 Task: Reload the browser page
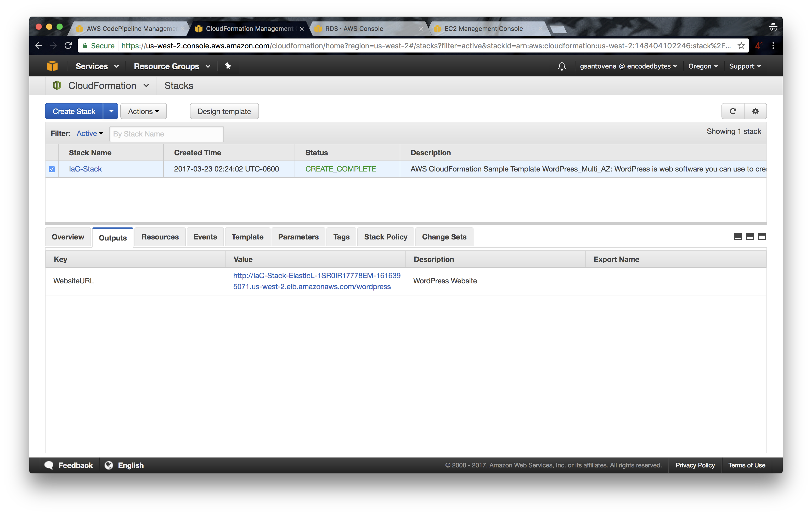(x=68, y=45)
